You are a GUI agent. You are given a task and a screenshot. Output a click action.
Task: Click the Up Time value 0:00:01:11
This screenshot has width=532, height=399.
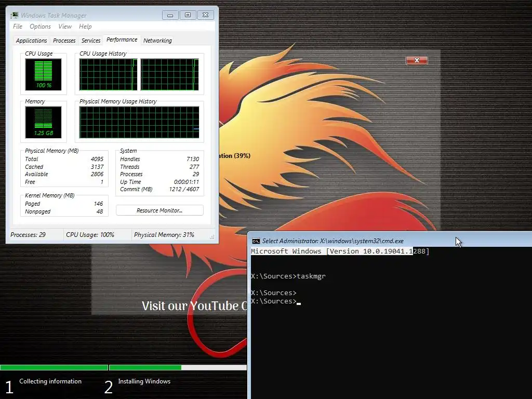pos(187,182)
